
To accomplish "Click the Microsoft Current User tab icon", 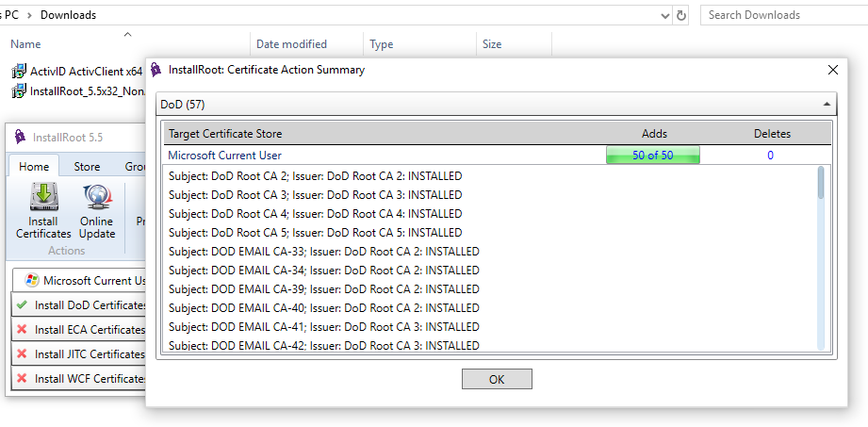I will [x=32, y=280].
